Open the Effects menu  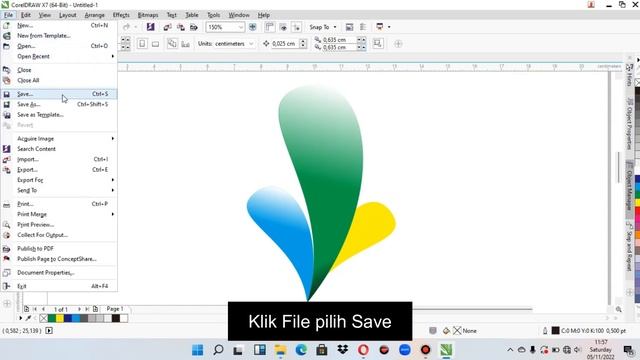(121, 15)
